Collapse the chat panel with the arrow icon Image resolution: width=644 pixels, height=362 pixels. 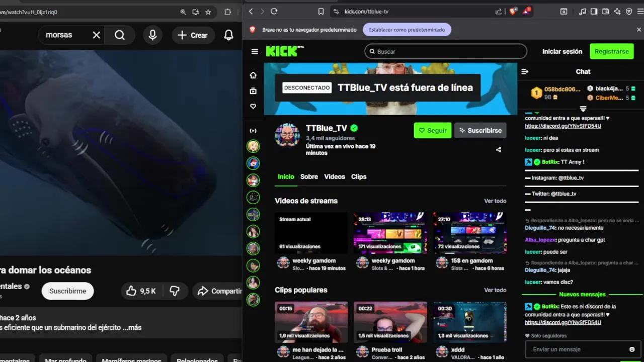point(525,72)
